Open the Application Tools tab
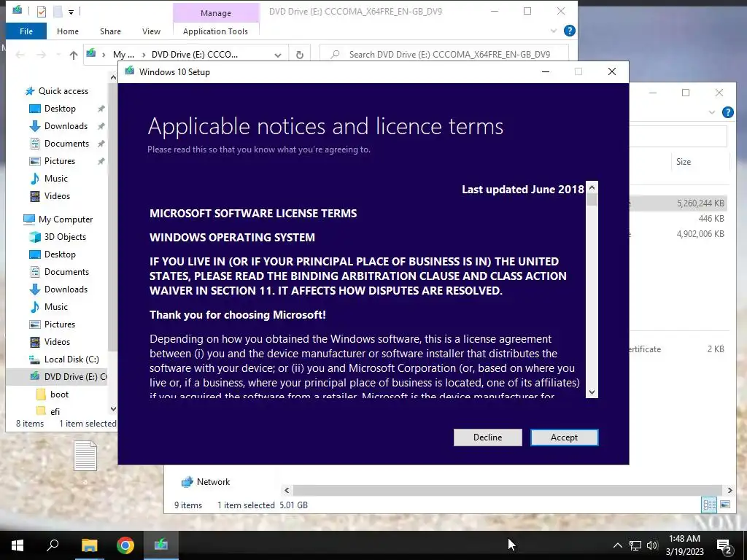747x560 pixels. click(x=215, y=31)
